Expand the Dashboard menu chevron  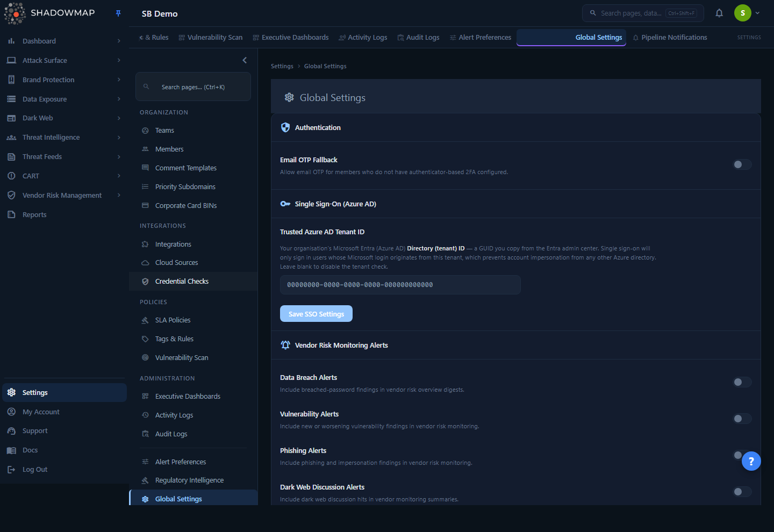(x=119, y=41)
